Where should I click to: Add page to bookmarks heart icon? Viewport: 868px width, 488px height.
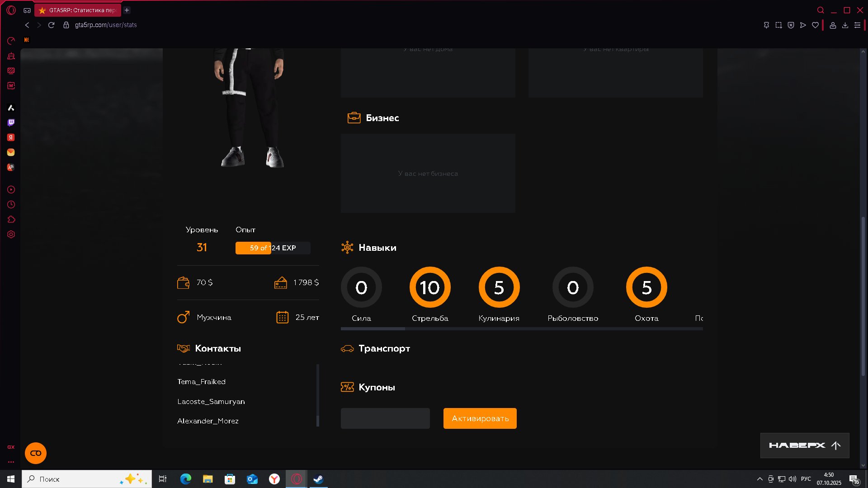(x=815, y=25)
